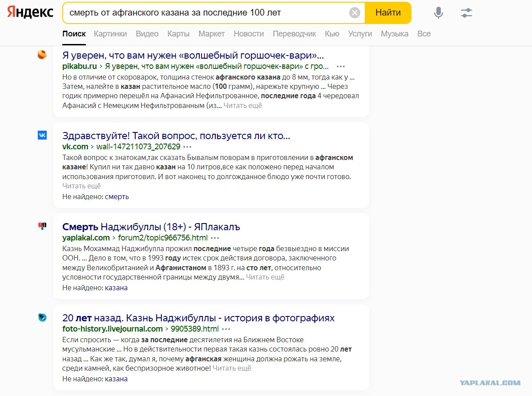Switch to the Картинки tab
This screenshot has height=396, width=532.
[110, 34]
